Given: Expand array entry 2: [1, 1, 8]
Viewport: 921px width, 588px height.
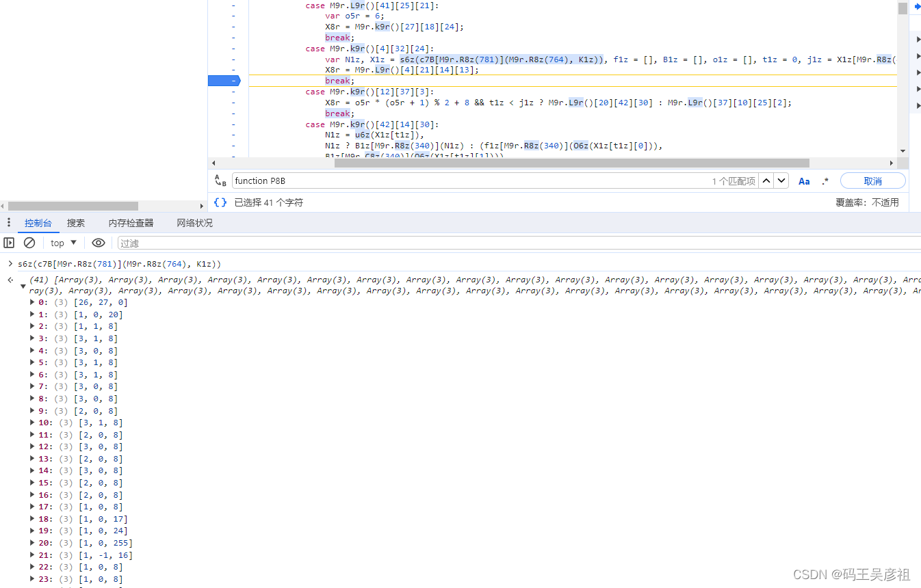Looking at the screenshot, I should [x=32, y=326].
